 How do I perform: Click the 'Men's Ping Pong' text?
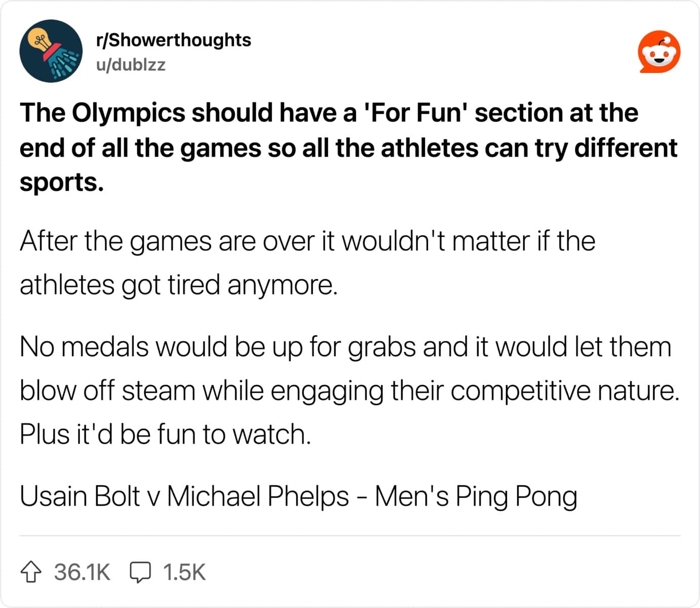(476, 497)
